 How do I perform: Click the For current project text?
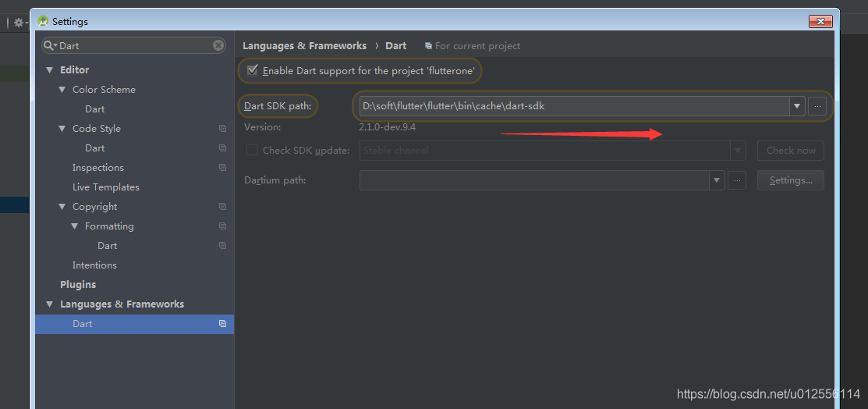(x=478, y=46)
